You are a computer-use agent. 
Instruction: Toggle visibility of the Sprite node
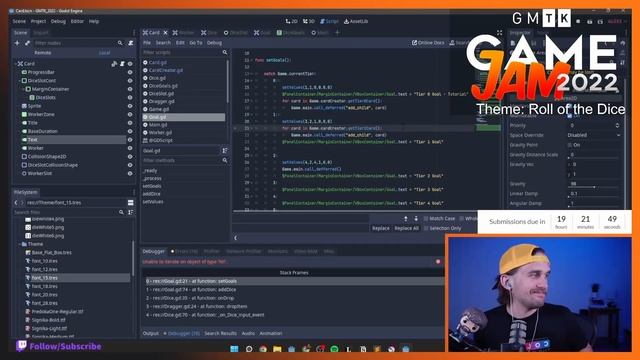click(x=130, y=106)
